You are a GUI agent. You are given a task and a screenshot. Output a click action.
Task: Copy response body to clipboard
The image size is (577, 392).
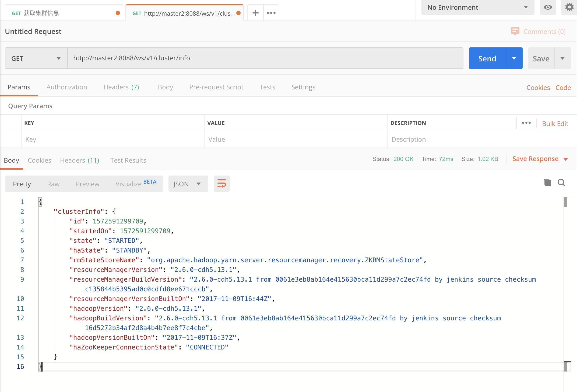coord(547,183)
